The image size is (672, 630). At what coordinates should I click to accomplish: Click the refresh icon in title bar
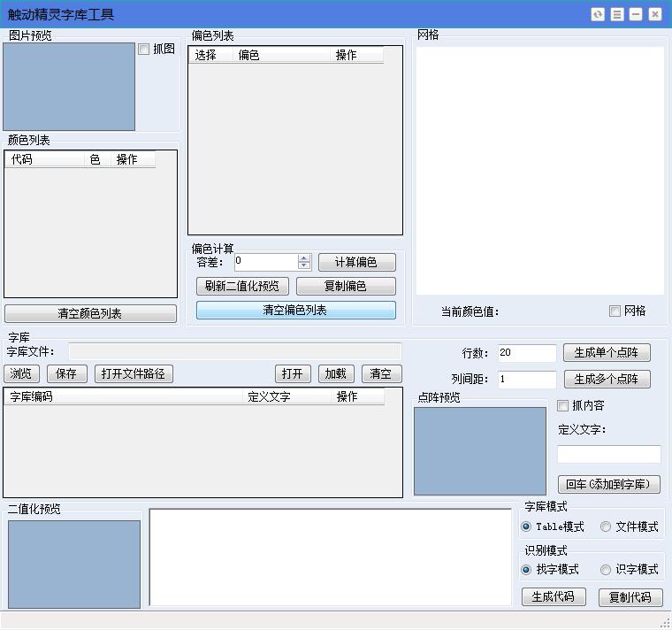pos(598,14)
